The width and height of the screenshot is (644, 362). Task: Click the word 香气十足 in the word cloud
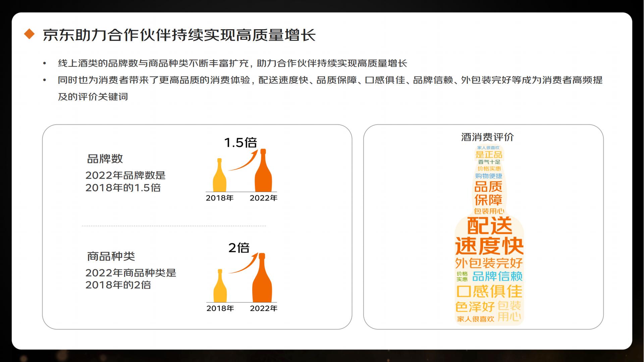[x=489, y=162]
